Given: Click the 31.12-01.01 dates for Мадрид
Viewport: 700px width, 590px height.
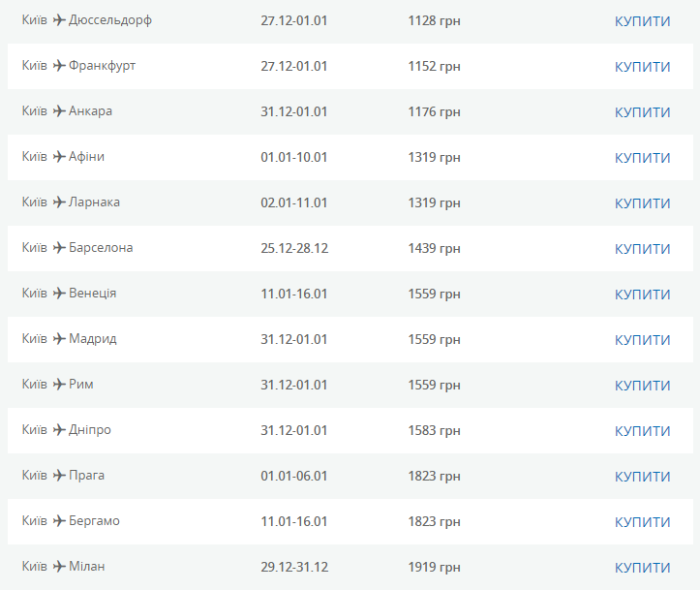Looking at the screenshot, I should point(294,339).
